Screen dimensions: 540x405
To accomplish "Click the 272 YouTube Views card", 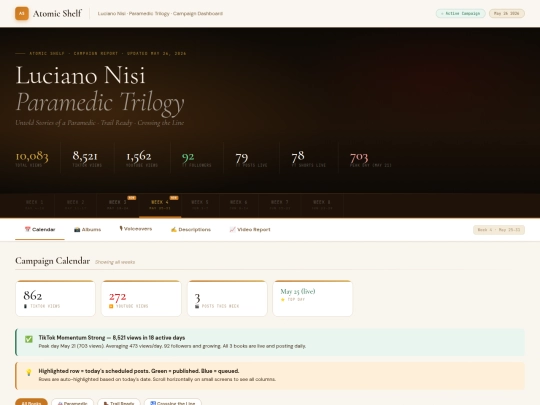I will click(141, 298).
